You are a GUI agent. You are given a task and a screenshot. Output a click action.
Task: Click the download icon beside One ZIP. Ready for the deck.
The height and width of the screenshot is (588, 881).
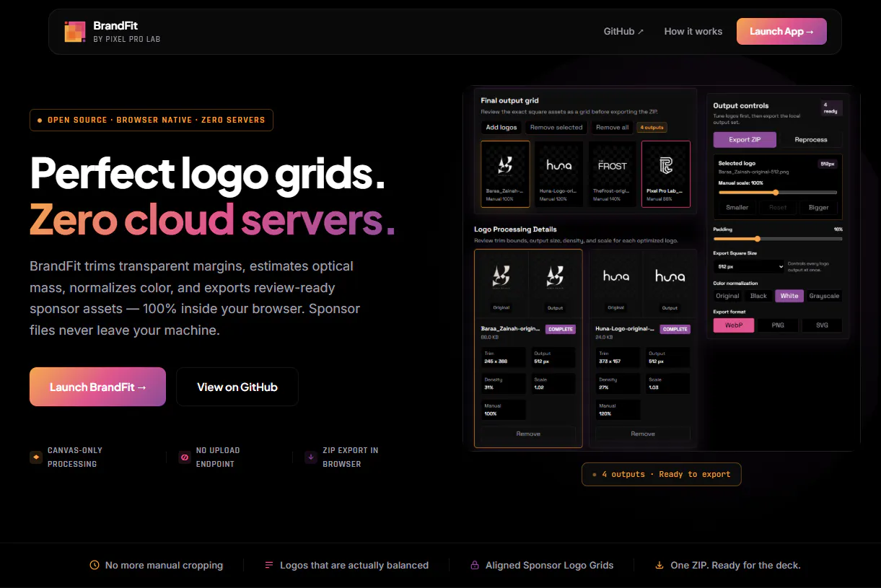[x=659, y=565]
